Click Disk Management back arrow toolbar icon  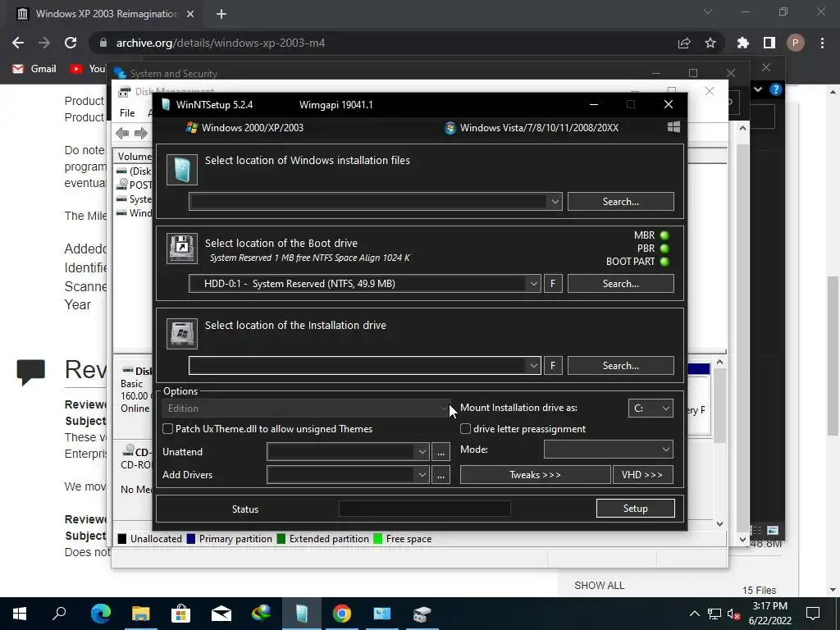pyautogui.click(x=122, y=133)
